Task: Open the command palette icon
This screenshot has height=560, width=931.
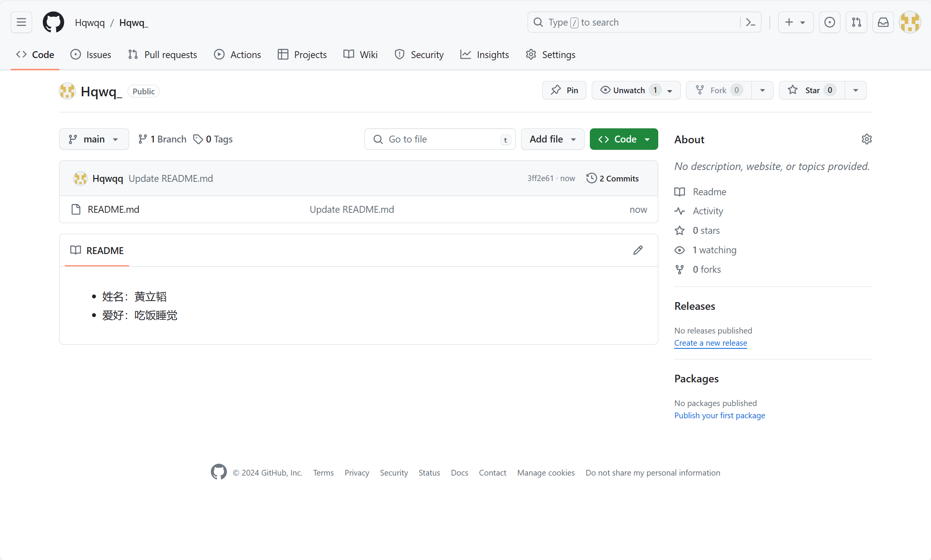Action: click(750, 22)
